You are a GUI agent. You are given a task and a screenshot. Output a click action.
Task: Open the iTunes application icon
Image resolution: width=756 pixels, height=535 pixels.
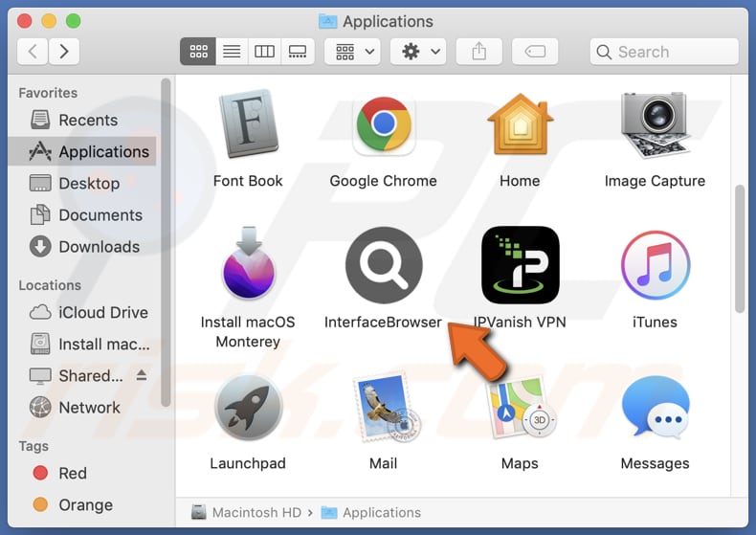pyautogui.click(x=655, y=265)
